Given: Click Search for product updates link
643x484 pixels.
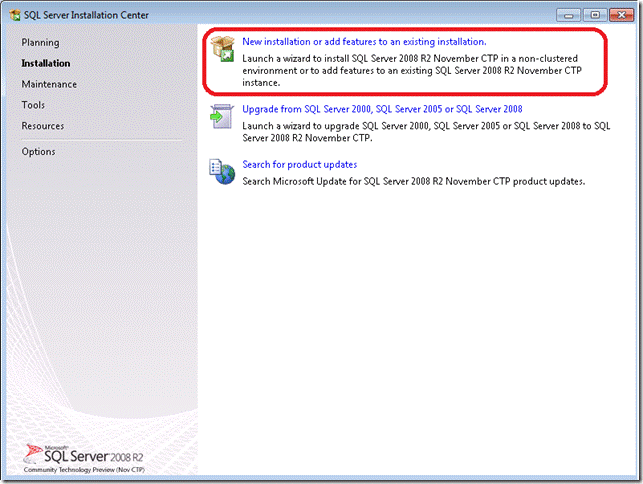Looking at the screenshot, I should click(x=299, y=164).
